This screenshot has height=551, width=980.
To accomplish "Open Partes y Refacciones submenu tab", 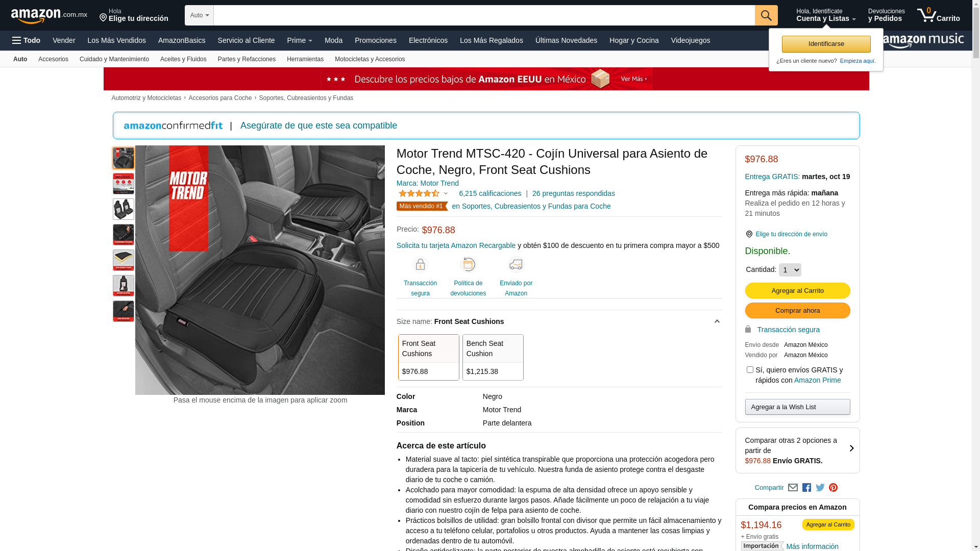I will 247,59.
